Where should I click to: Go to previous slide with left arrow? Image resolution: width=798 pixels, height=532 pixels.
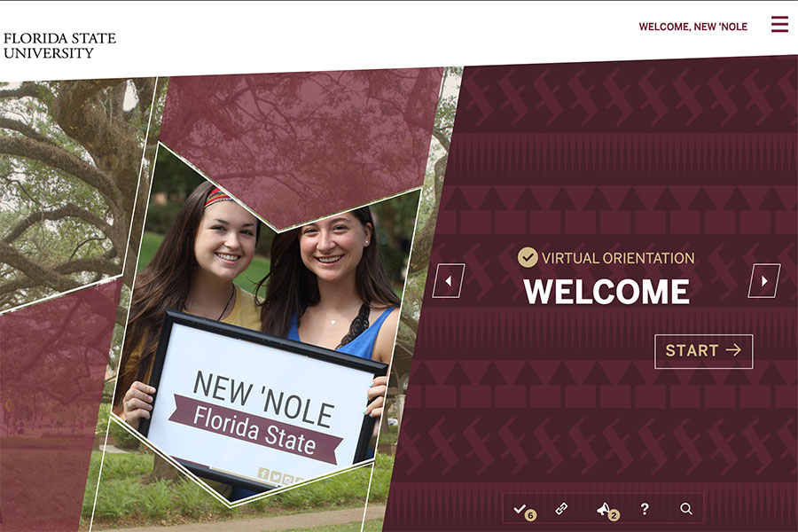click(x=449, y=280)
